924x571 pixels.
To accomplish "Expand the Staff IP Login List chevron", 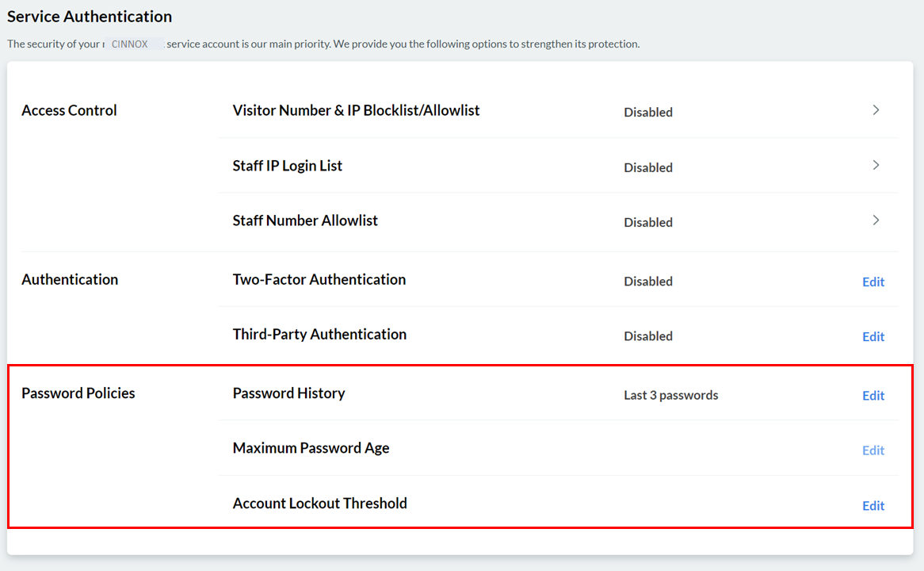I will [x=876, y=165].
